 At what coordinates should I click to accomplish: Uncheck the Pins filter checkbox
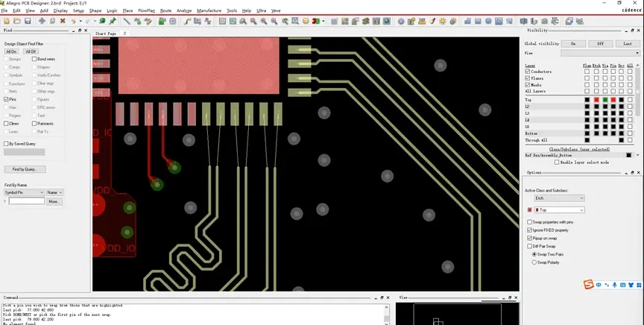click(6, 99)
